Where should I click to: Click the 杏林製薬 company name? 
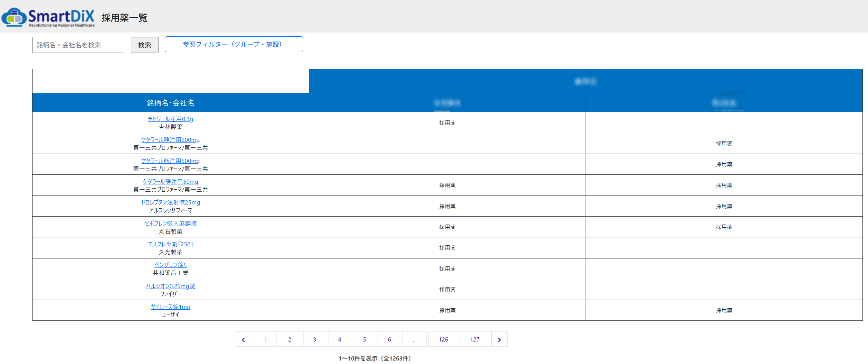(x=171, y=127)
